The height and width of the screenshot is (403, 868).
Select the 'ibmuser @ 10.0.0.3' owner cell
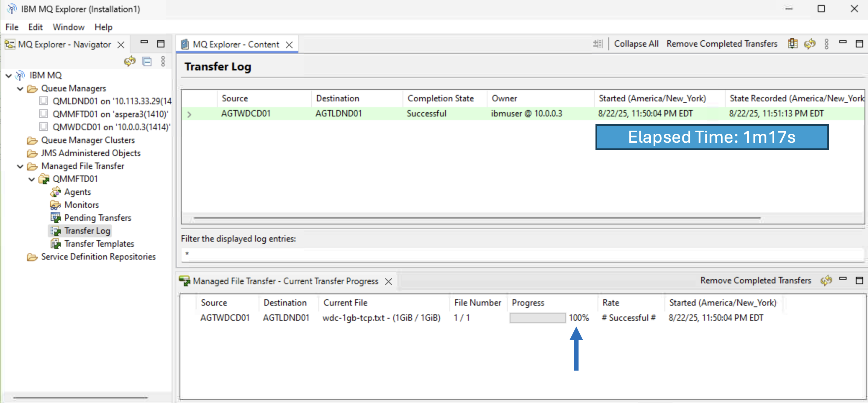(527, 114)
